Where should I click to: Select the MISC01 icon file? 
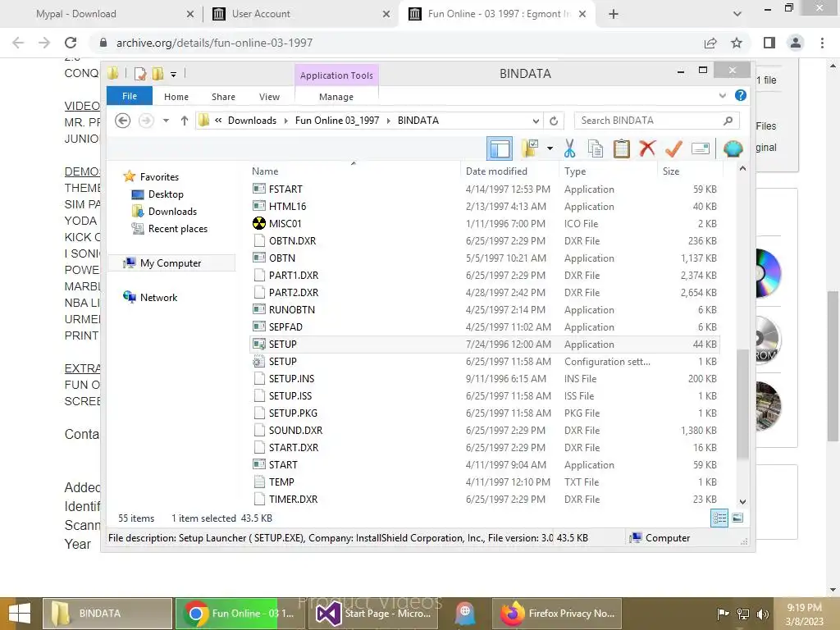pos(285,223)
